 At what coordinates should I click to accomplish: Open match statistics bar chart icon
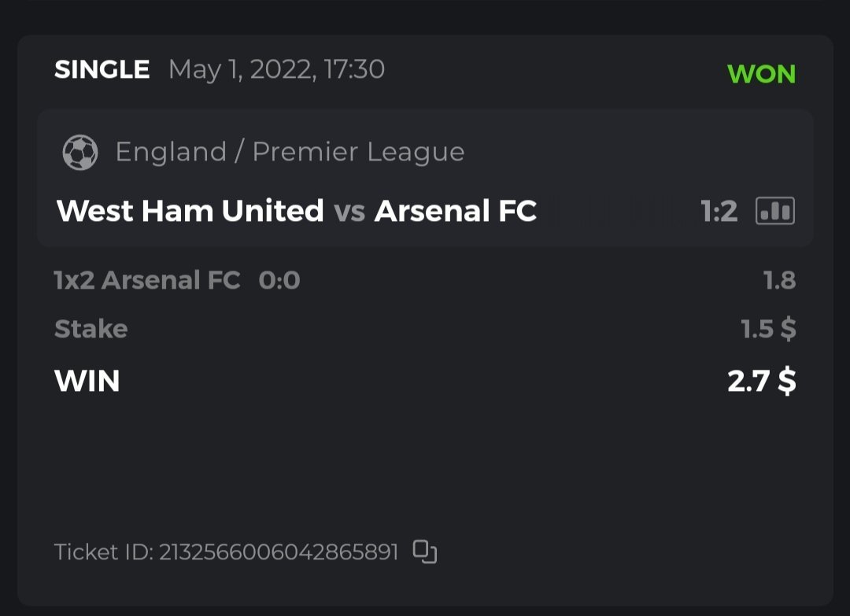pyautogui.click(x=775, y=211)
